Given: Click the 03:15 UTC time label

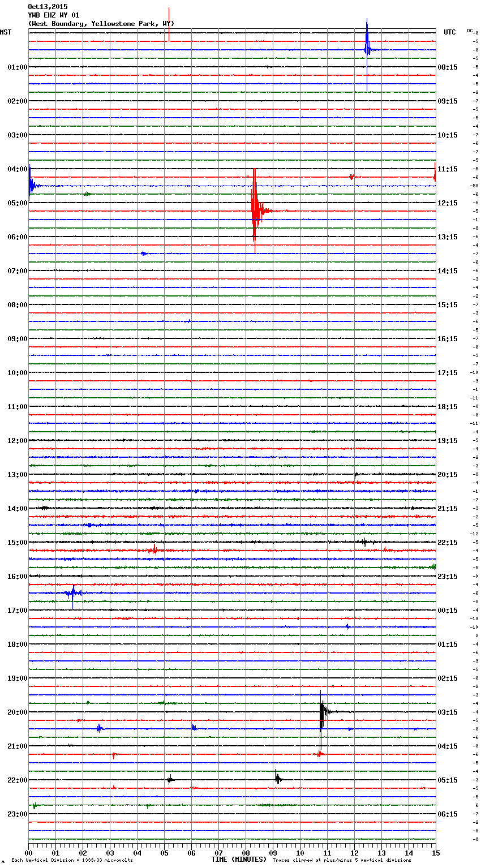Looking at the screenshot, I should [448, 712].
